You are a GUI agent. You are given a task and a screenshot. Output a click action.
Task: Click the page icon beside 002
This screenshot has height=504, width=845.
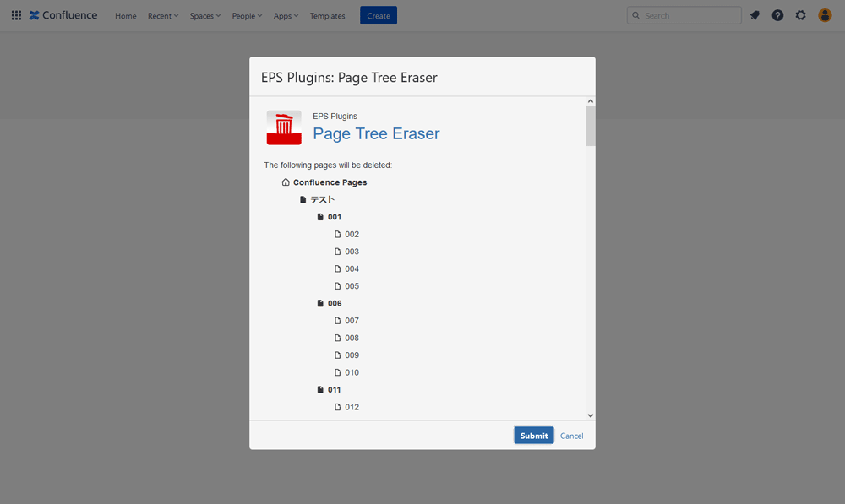337,234
